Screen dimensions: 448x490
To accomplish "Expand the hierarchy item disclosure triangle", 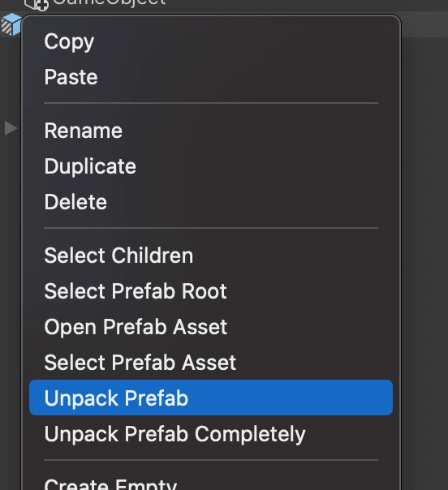I will pyautogui.click(x=11, y=128).
